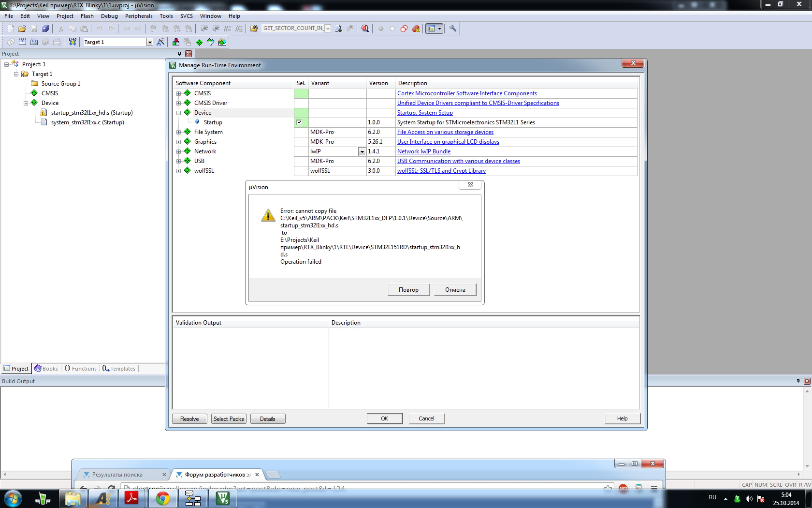Collapse the Device software component

click(178, 113)
